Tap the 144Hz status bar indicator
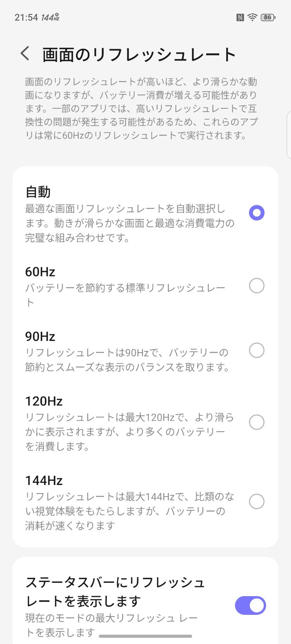Image resolution: width=291 pixels, height=644 pixels. [50, 17]
